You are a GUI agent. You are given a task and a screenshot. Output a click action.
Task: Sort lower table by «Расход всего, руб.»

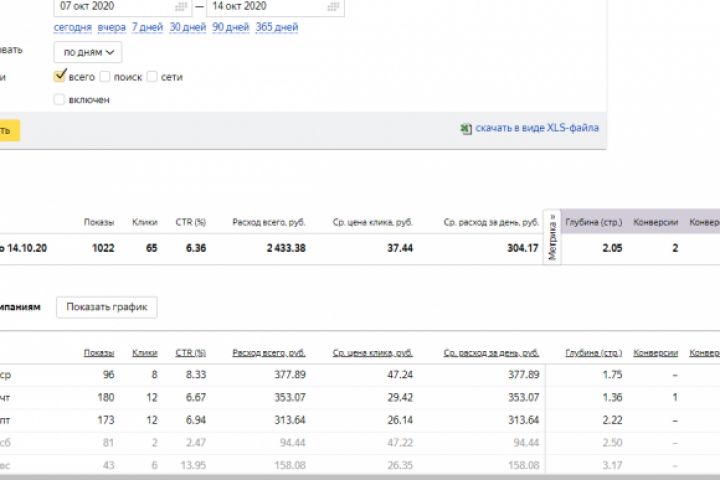(269, 353)
